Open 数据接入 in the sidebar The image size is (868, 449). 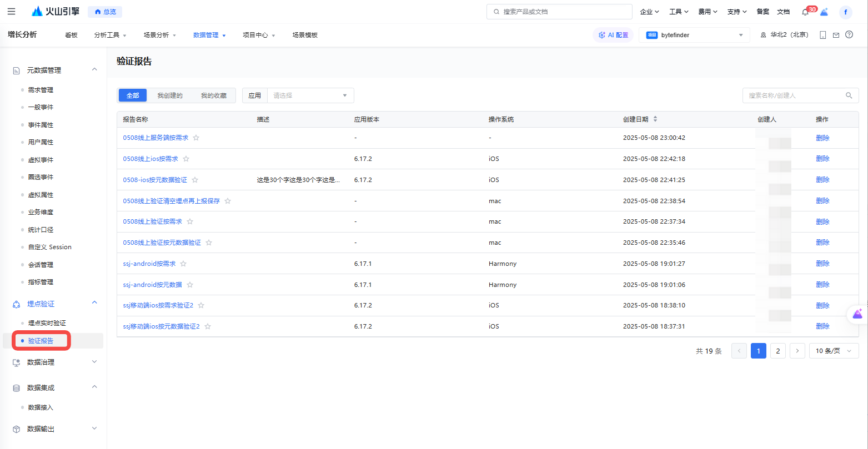[41, 407]
